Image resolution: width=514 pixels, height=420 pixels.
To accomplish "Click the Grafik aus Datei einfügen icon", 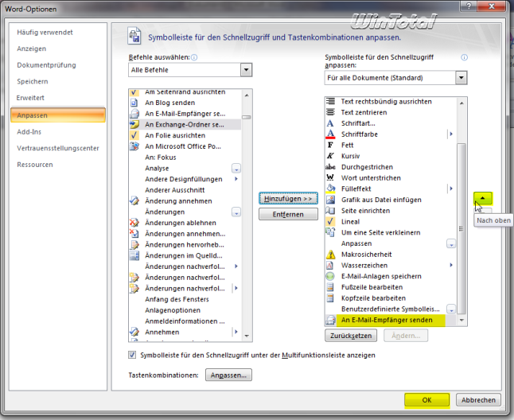I will (x=330, y=200).
